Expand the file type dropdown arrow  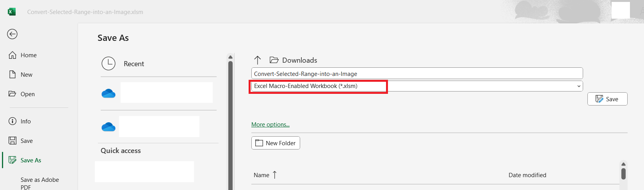pos(579,86)
